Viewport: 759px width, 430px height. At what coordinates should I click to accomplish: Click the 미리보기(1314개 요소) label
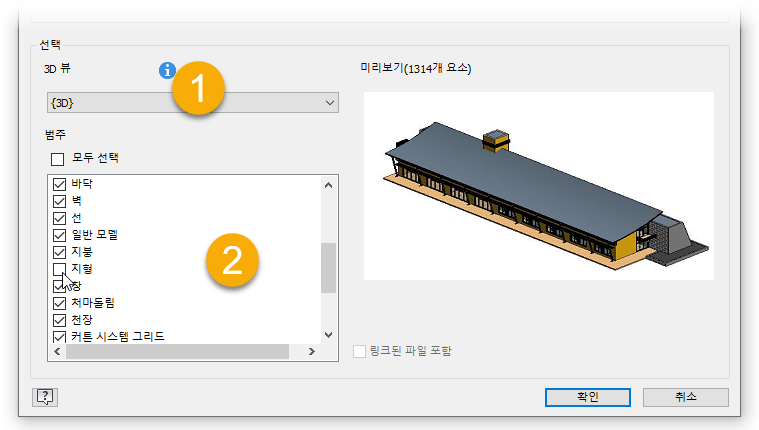click(416, 68)
